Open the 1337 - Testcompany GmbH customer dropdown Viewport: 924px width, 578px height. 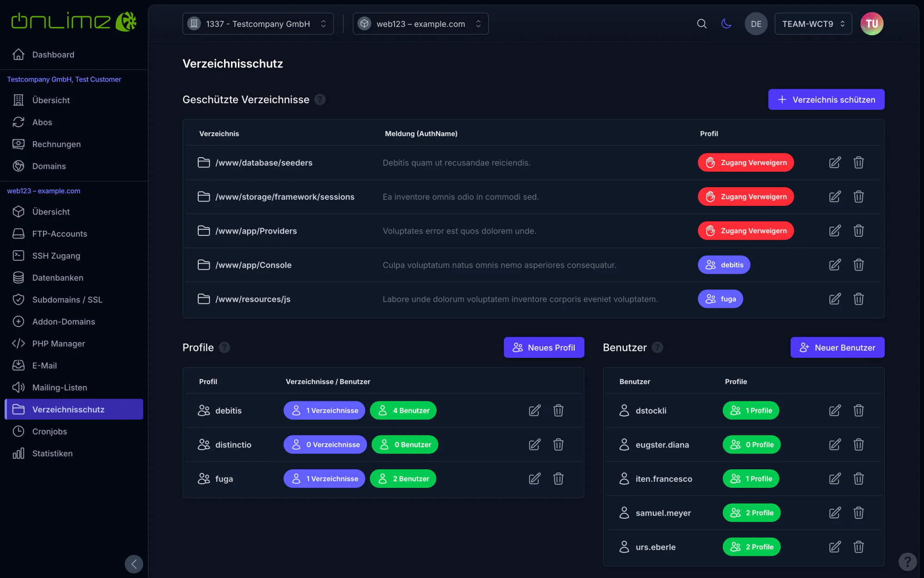click(x=258, y=24)
